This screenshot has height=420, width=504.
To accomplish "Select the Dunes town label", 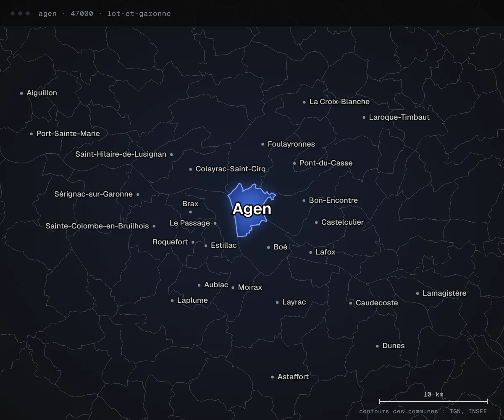I will pyautogui.click(x=394, y=346).
